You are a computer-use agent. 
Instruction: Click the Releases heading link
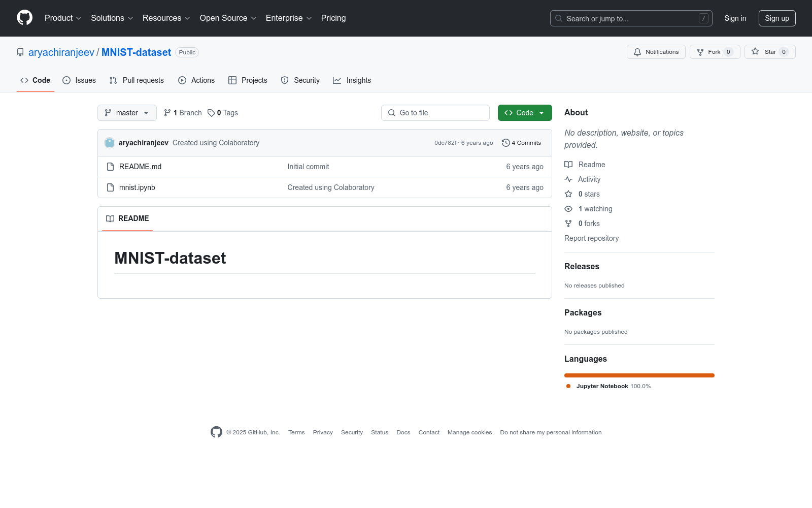point(582,266)
